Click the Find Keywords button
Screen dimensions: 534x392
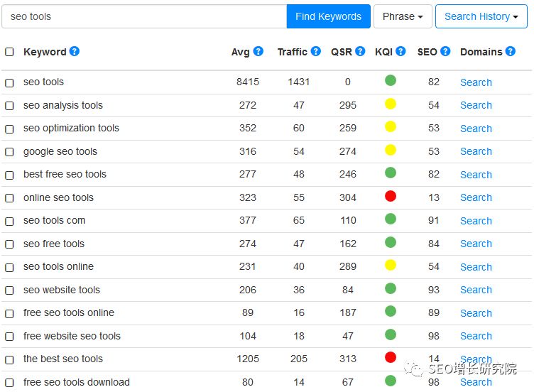tap(328, 16)
